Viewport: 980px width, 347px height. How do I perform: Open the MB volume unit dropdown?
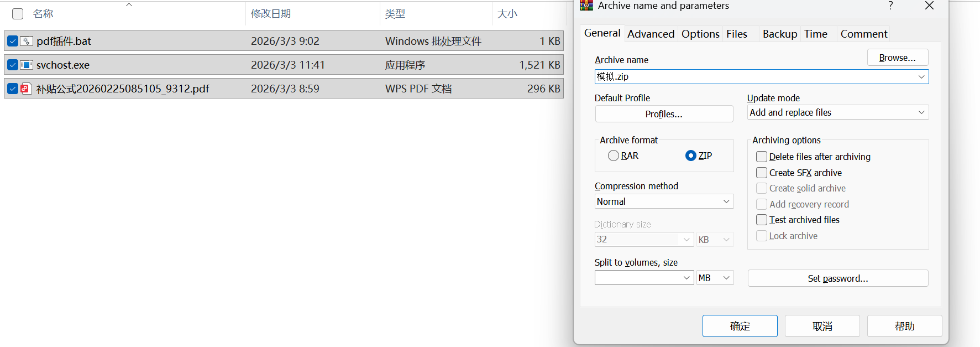coord(715,278)
